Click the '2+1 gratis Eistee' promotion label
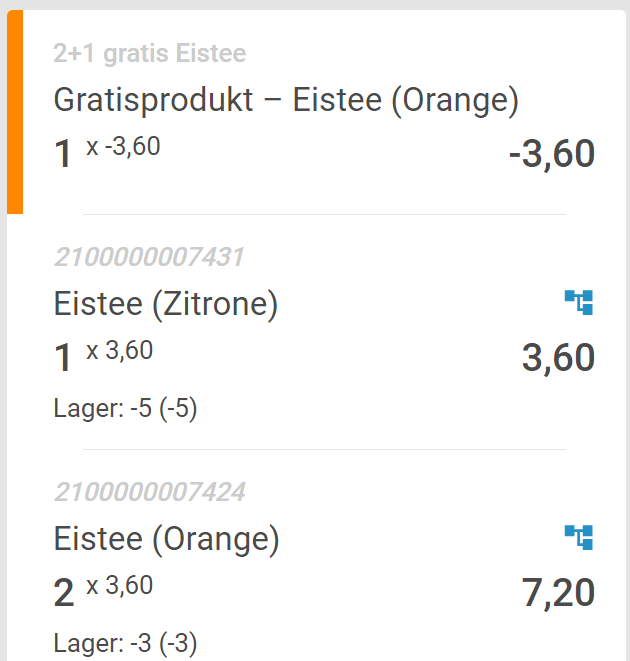 coord(150,54)
